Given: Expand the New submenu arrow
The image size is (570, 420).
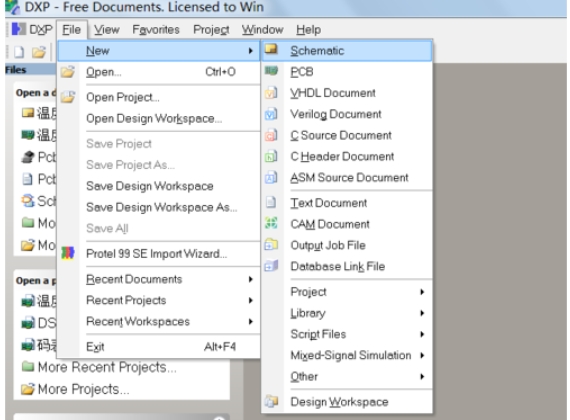Looking at the screenshot, I should pyautogui.click(x=250, y=51).
